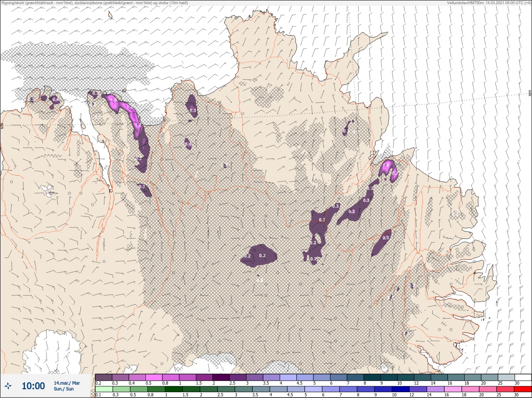This screenshot has width=532, height=398.
Task: Select the lower legend swatch starting at 5
Action: (x=313, y=390)
